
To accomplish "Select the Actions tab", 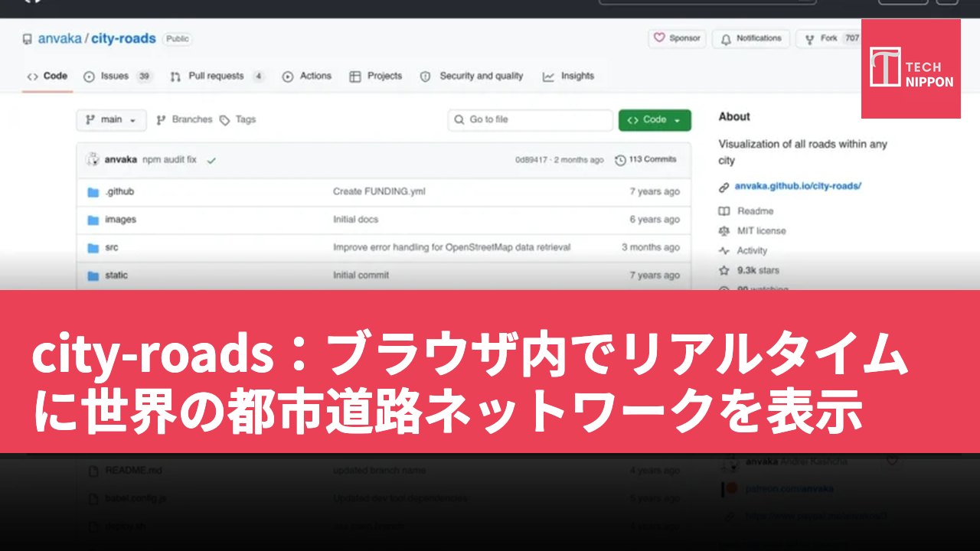I will (307, 77).
